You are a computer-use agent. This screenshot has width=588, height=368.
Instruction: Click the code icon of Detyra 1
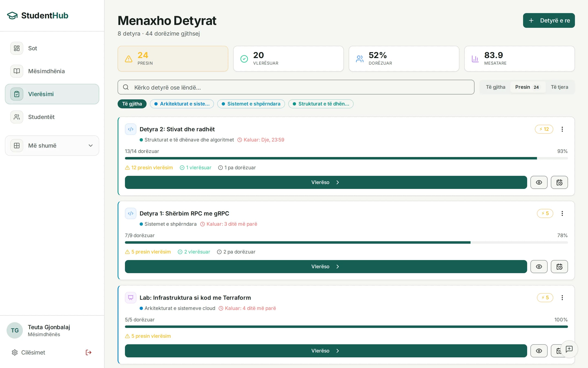pyautogui.click(x=130, y=213)
